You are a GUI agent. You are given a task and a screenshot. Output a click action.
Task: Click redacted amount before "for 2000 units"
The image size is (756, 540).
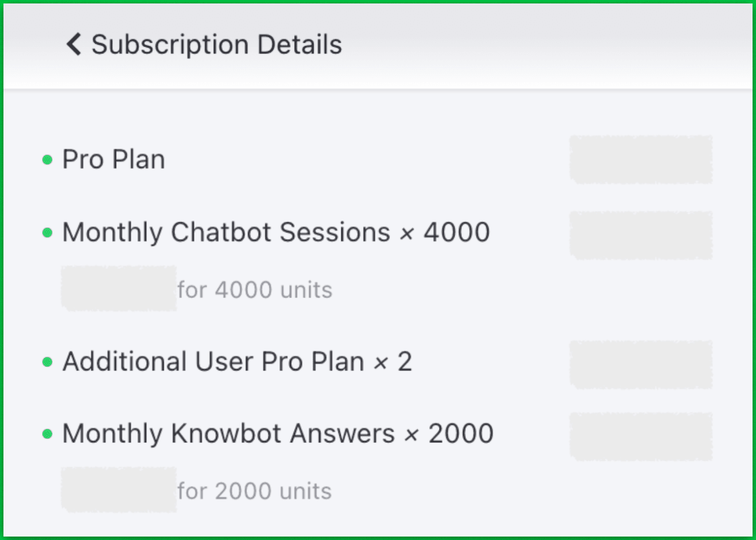point(118,489)
